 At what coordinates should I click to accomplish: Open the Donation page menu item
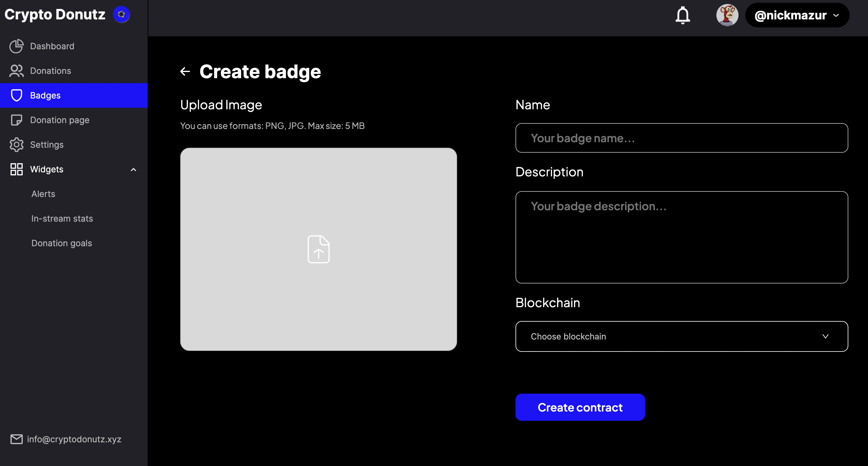point(60,120)
